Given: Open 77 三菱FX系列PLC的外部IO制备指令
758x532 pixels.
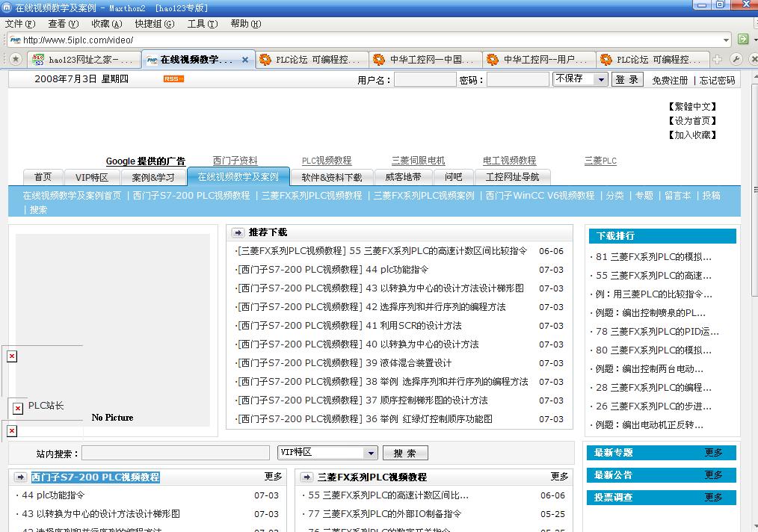Looking at the screenshot, I should click(385, 513).
